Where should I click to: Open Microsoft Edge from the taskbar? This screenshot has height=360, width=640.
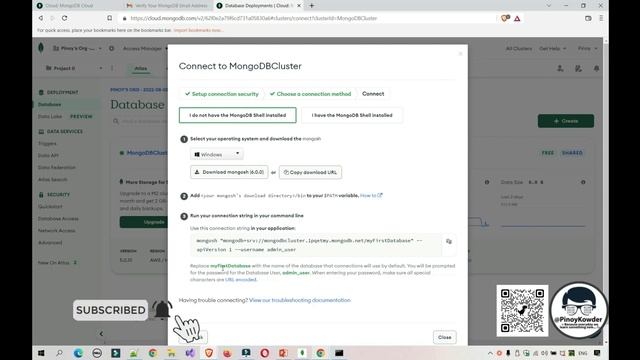(x=78, y=353)
